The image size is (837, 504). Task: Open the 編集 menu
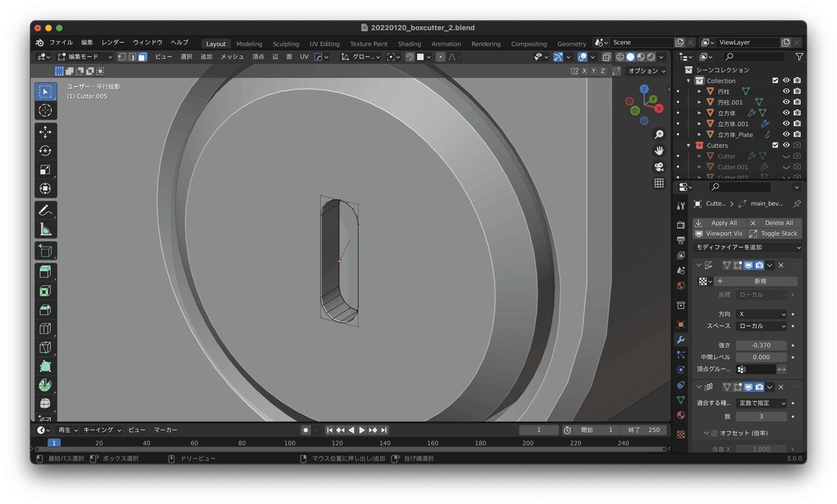click(x=86, y=43)
